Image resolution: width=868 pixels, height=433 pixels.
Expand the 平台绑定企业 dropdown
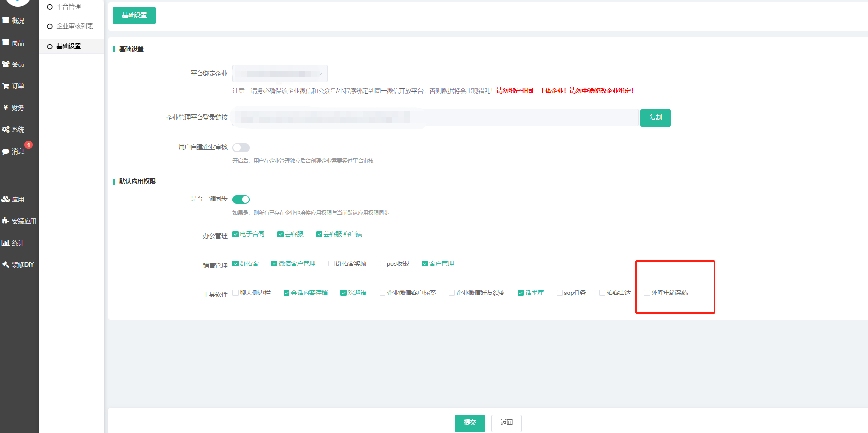280,74
